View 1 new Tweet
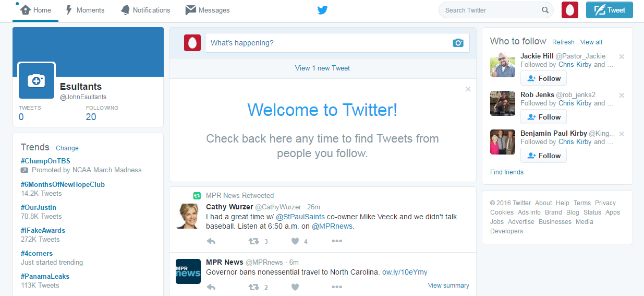The image size is (644, 296). [x=322, y=68]
